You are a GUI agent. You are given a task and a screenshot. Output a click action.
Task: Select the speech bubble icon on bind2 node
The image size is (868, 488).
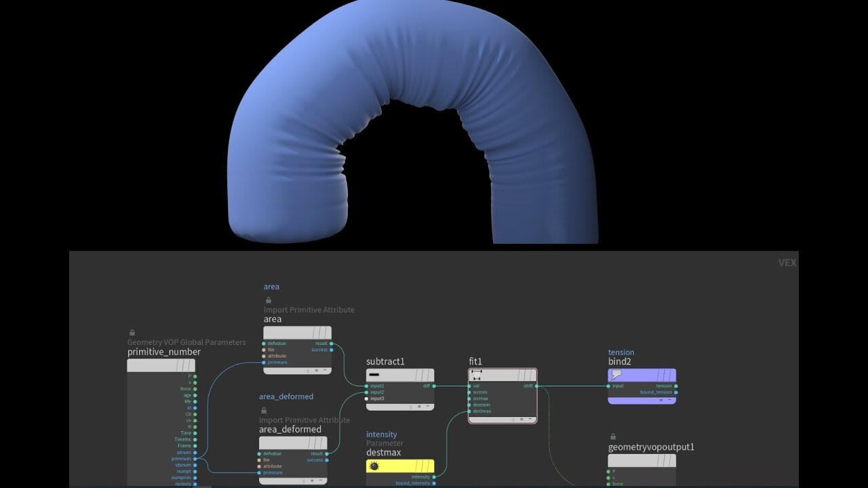(616, 373)
